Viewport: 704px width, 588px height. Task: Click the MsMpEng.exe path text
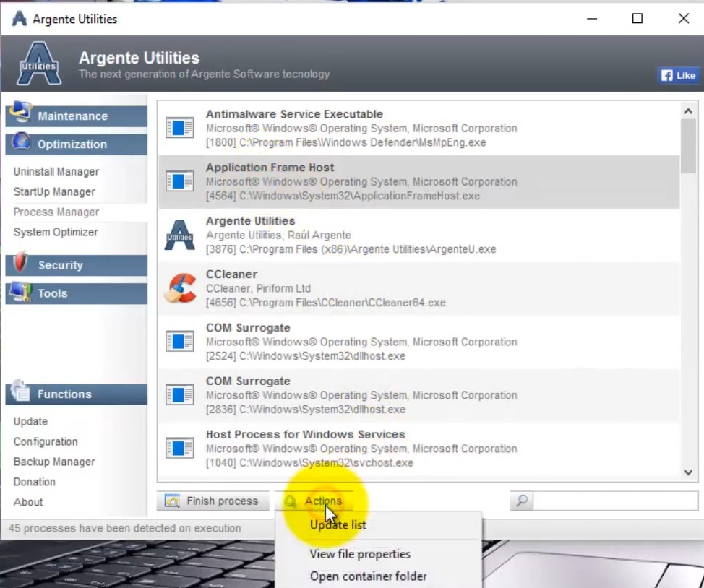pos(345,142)
